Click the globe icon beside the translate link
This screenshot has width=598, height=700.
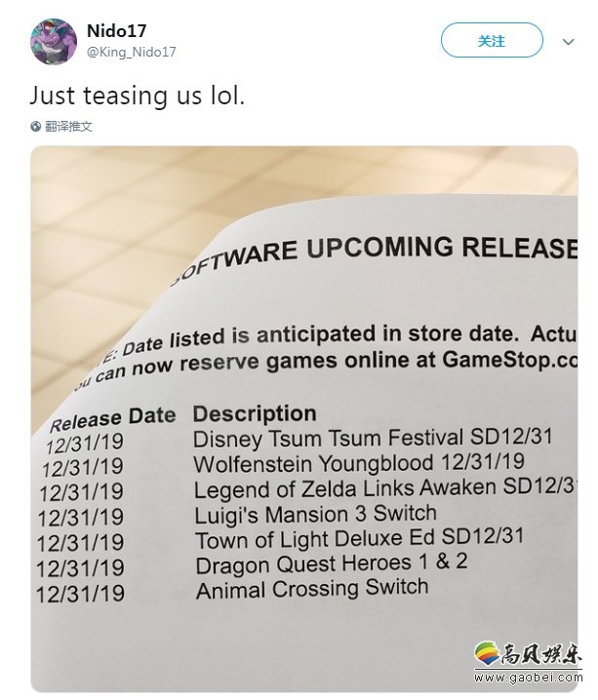[x=36, y=127]
